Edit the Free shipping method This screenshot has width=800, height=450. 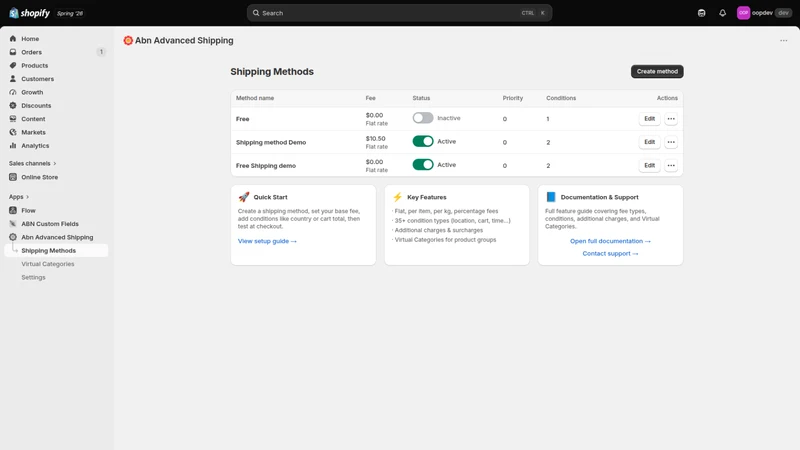[649, 119]
